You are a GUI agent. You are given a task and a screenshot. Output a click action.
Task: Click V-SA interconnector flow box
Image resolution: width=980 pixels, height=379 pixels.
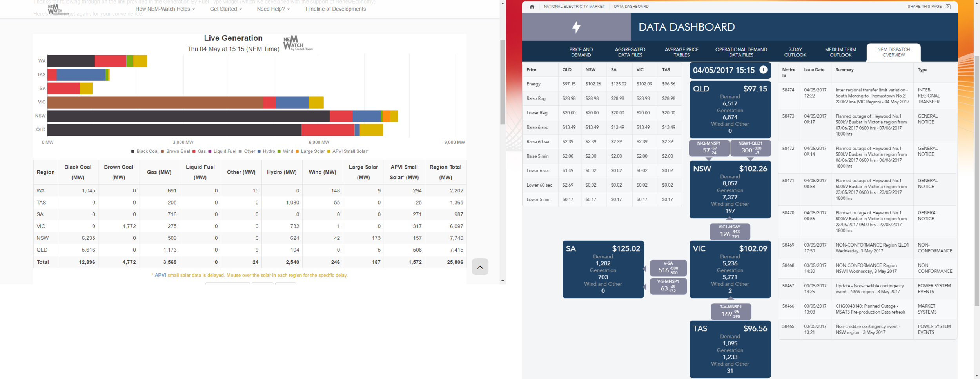pyautogui.click(x=668, y=268)
